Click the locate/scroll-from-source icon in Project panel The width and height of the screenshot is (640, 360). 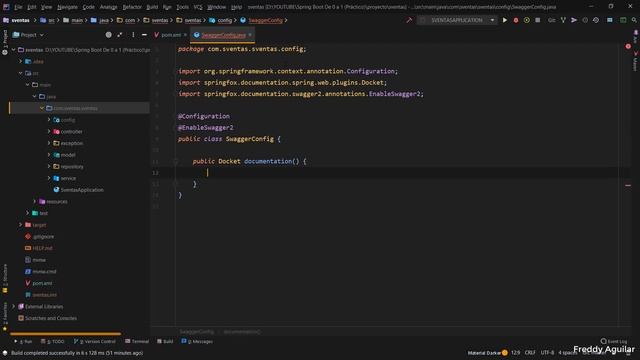(x=109, y=35)
